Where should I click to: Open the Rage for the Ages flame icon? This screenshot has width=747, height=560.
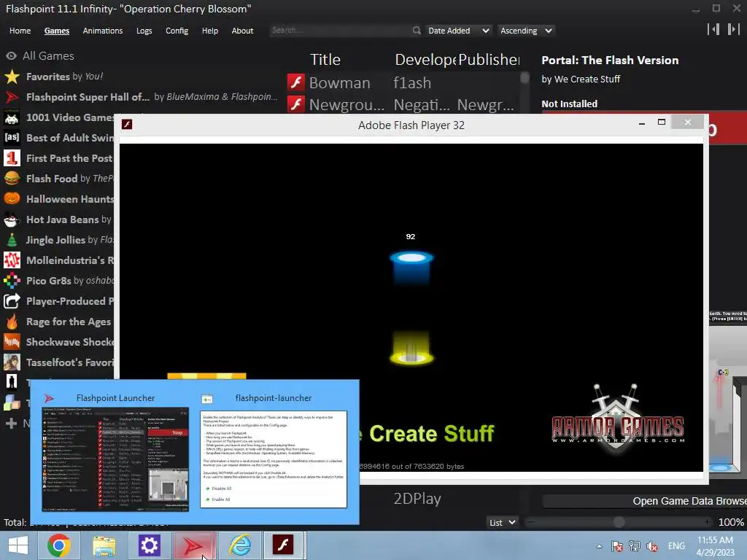12,322
